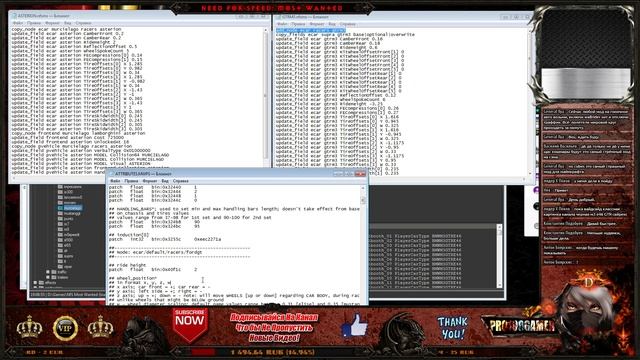Viewport: 640px width, 360px height.
Task: Click the gold VIP badge icon
Action: (65, 328)
